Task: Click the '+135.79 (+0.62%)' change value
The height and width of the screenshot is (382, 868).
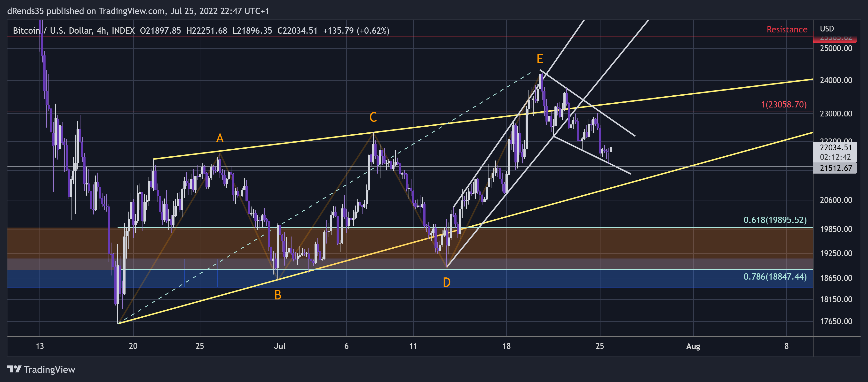Action: point(356,31)
